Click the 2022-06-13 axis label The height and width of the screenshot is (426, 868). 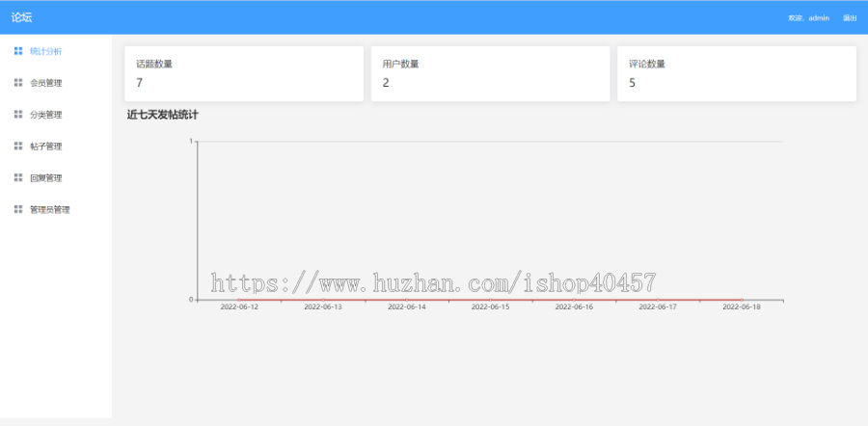(x=323, y=306)
